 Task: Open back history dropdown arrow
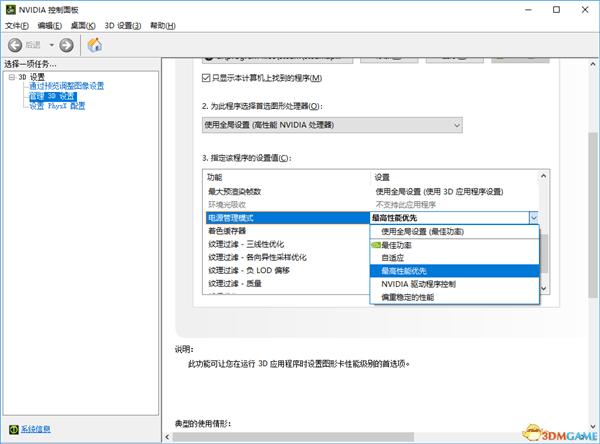point(51,45)
